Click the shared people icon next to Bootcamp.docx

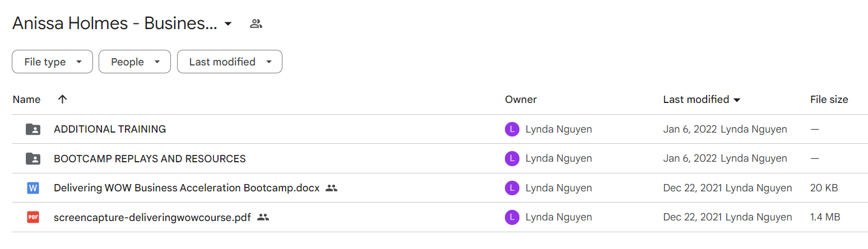(331, 188)
